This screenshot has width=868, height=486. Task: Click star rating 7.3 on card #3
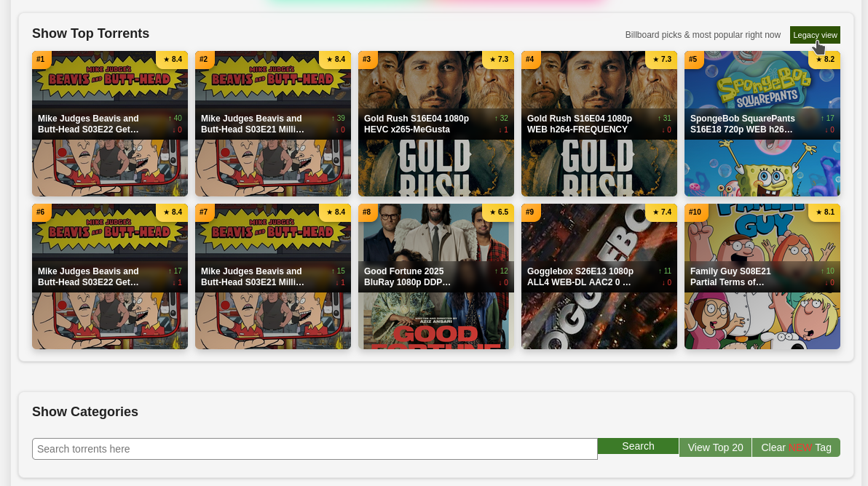[498, 59]
